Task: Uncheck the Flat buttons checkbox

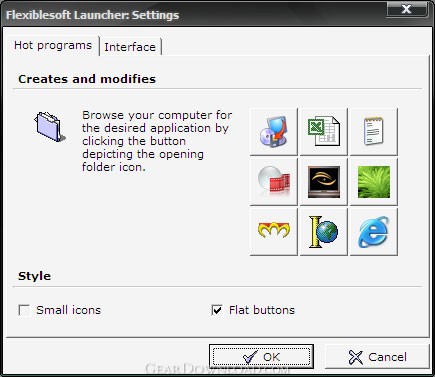Action: [217, 310]
